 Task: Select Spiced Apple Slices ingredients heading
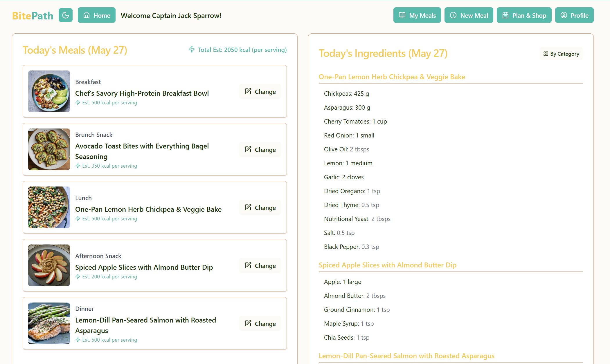click(387, 265)
